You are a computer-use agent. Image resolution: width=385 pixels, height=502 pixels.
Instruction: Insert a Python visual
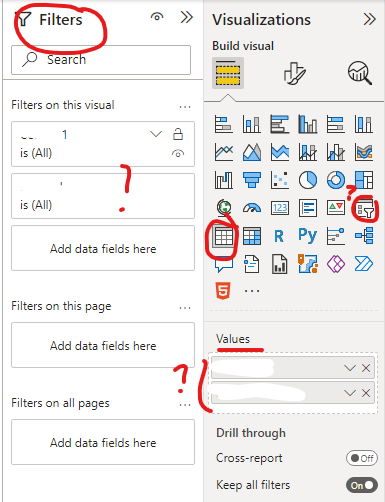point(308,236)
